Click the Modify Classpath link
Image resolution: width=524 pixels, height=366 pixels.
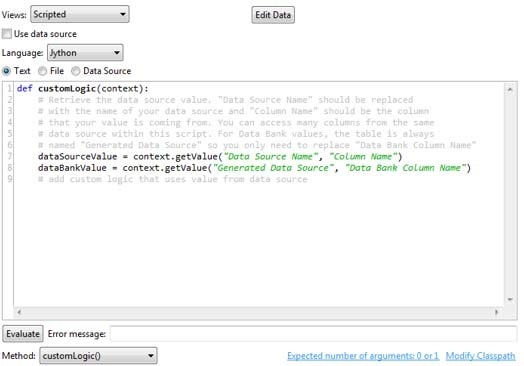(x=480, y=356)
